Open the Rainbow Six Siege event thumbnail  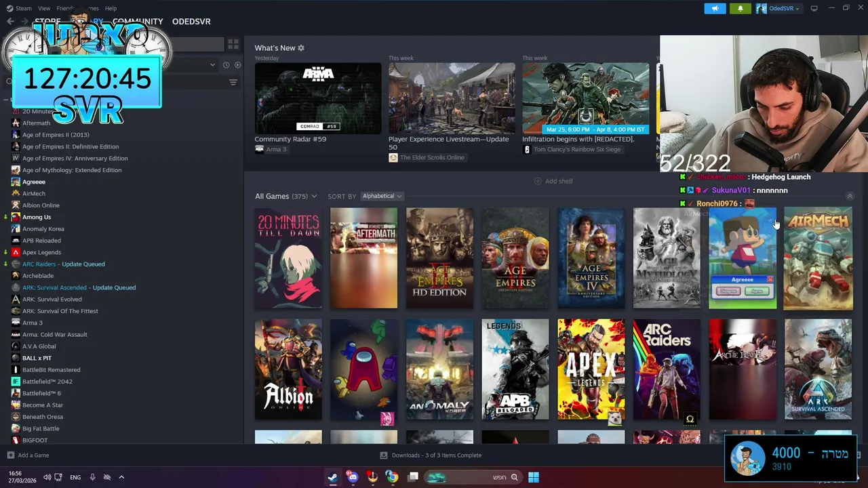click(585, 98)
